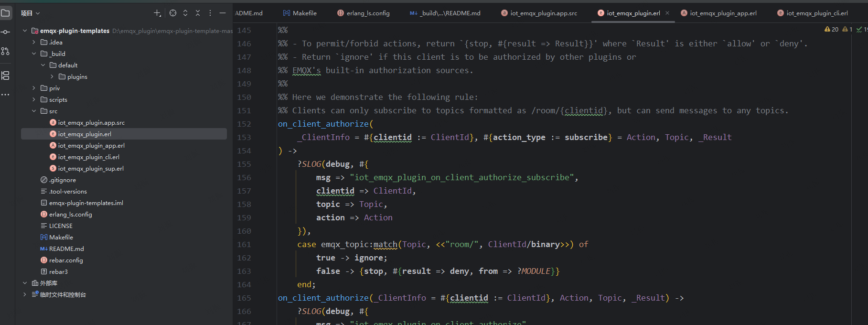This screenshot has height=325, width=868.
Task: Click the yellow warning icon showing 20
Action: click(831, 30)
